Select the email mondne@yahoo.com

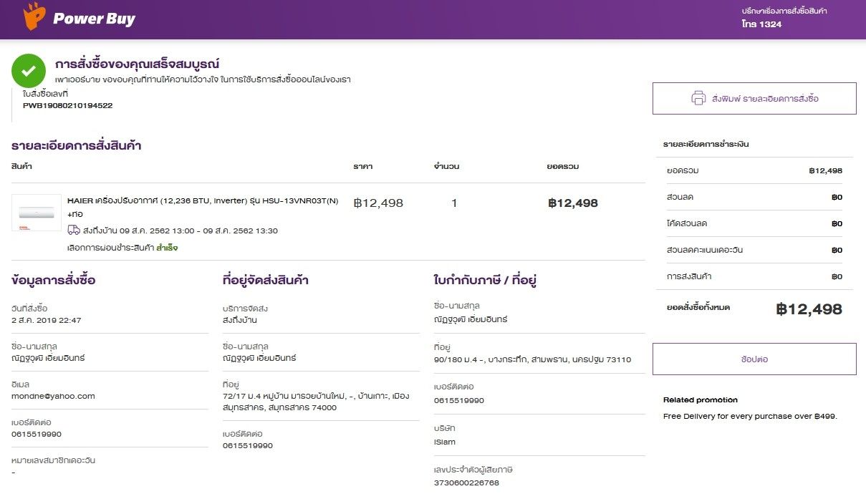point(53,396)
